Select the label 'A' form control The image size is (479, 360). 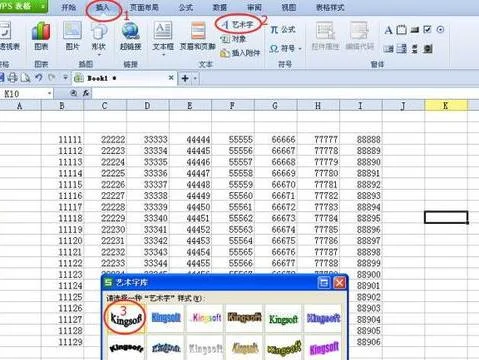(388, 30)
